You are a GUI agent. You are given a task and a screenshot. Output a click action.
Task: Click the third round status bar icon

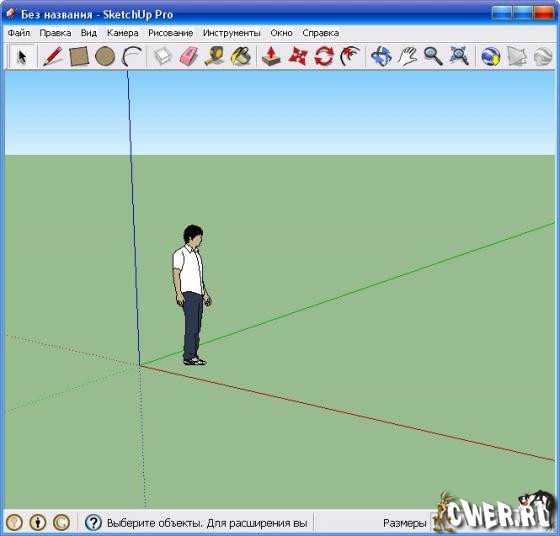click(x=61, y=522)
